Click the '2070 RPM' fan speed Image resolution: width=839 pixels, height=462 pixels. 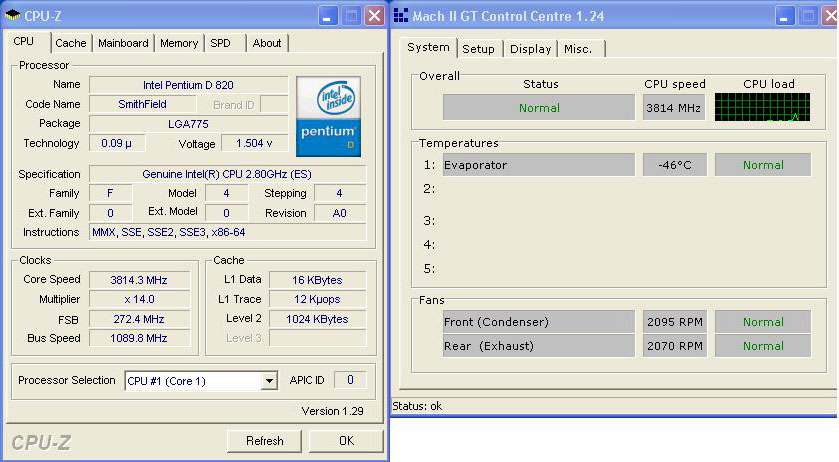coord(675,346)
